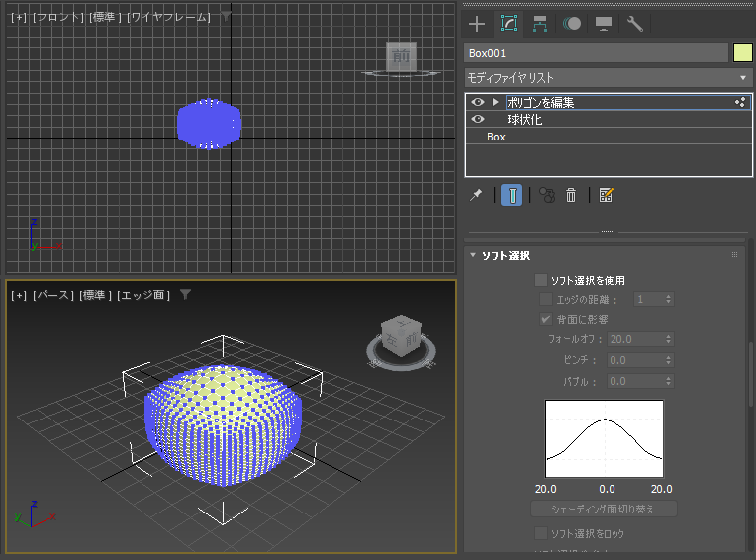
Task: Click the ViewCube in perspective viewport
Action: click(401, 336)
